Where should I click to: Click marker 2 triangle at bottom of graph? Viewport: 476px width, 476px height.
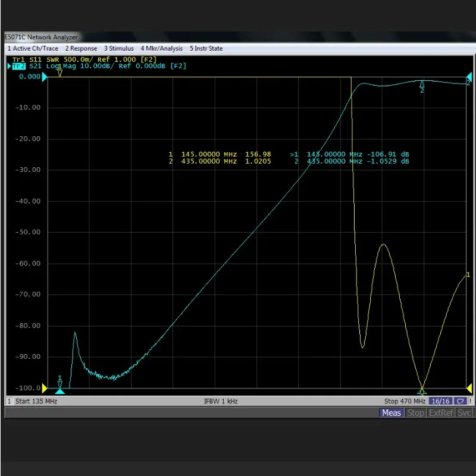[422, 390]
